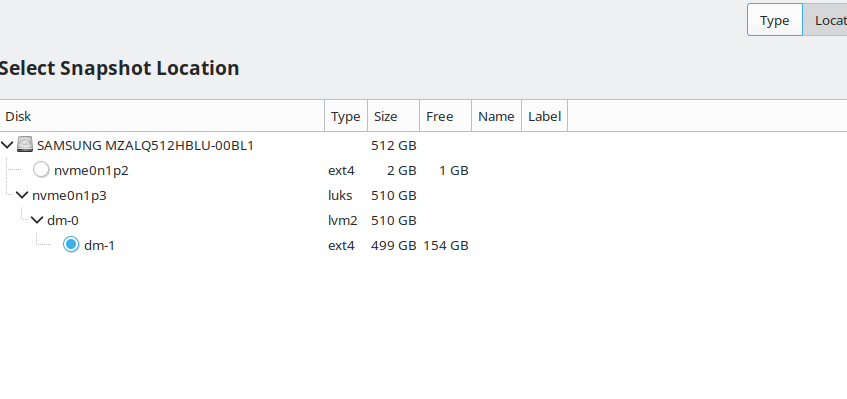Screen dimensions: 847x399
Task: Select the nvme0n1p2 radio button
Action: pyautogui.click(x=41, y=170)
